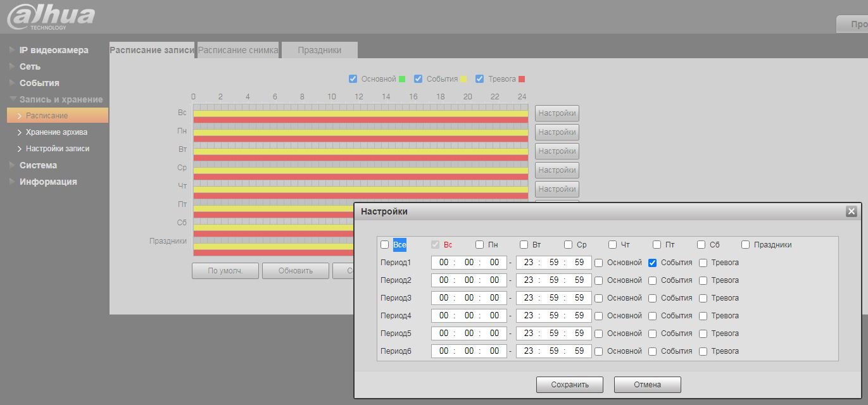Viewport: 868px width, 405px height.
Task: Enable the Все days checkbox
Action: point(385,245)
